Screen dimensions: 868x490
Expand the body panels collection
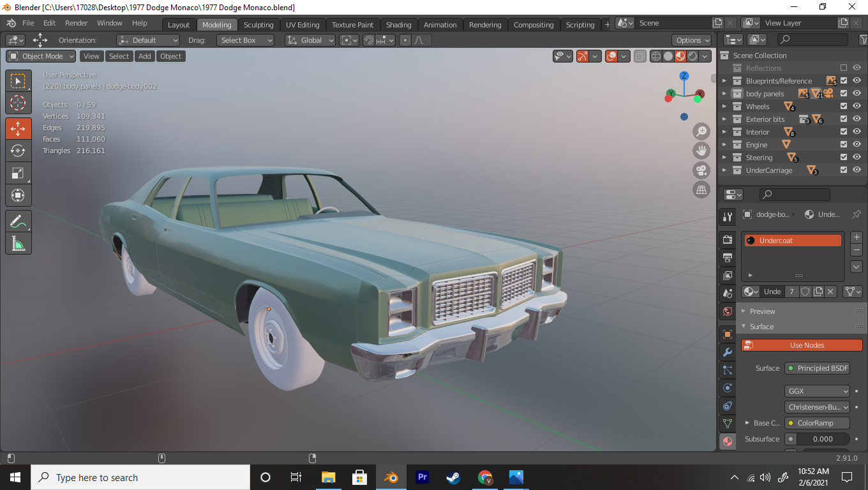pos(724,94)
